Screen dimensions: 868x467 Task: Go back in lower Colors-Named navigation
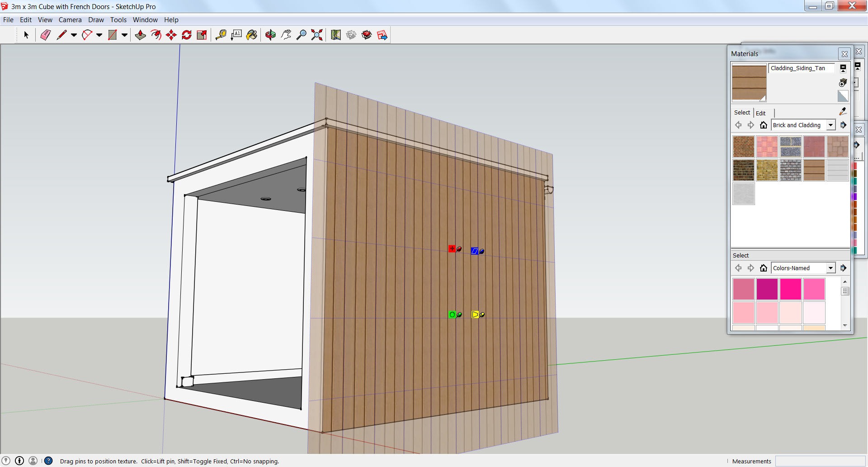tap(738, 268)
